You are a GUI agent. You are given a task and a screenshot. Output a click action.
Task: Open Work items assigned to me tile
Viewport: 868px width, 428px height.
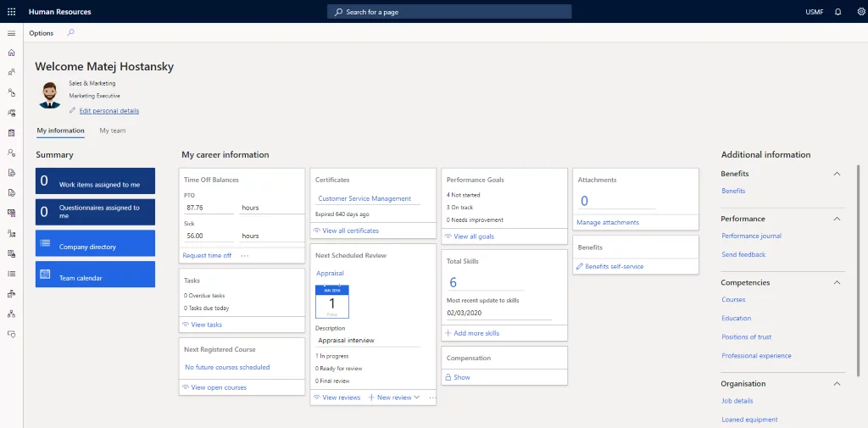pos(95,181)
